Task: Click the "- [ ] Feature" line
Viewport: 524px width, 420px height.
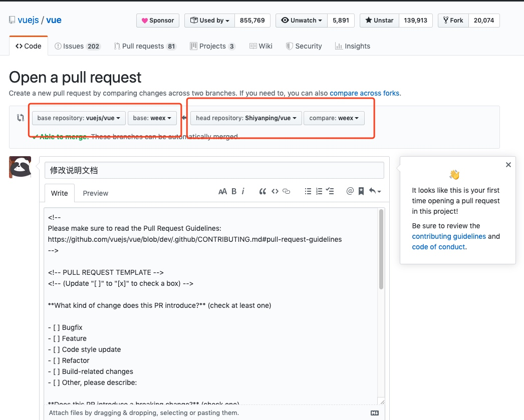Action: click(x=67, y=338)
